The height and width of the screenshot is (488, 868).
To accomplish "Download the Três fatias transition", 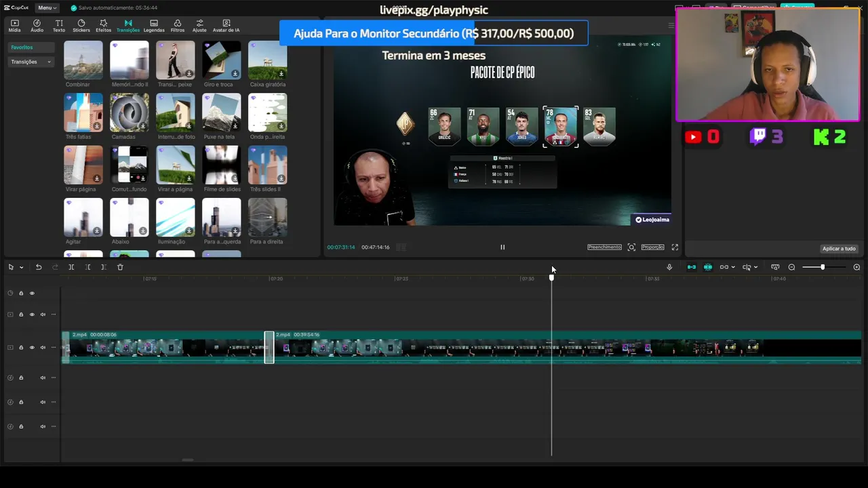I will point(97,126).
